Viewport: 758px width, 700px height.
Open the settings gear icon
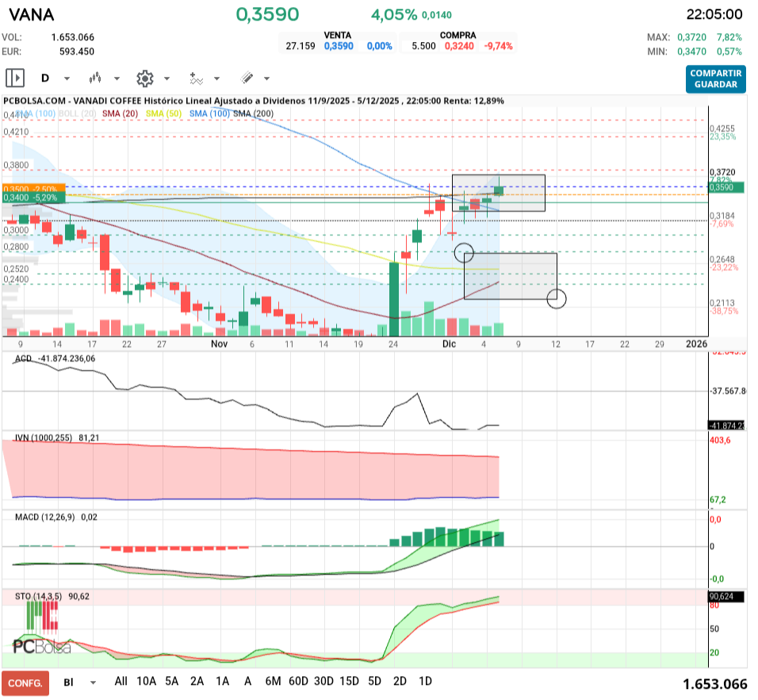(144, 78)
